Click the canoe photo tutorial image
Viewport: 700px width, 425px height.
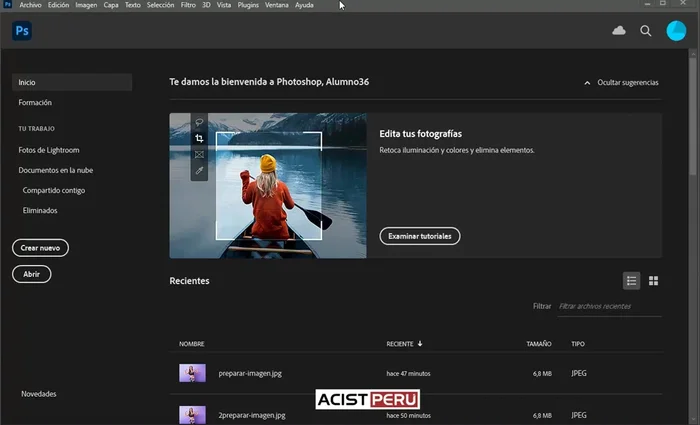point(268,186)
